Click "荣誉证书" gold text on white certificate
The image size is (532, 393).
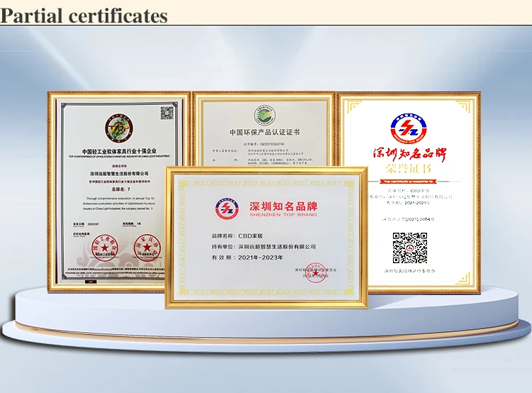(x=409, y=168)
